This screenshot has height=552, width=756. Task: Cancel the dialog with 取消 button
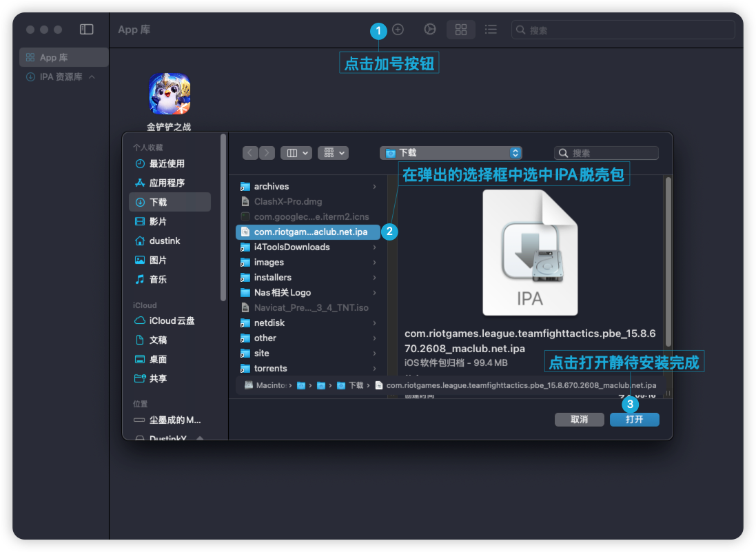click(x=579, y=419)
